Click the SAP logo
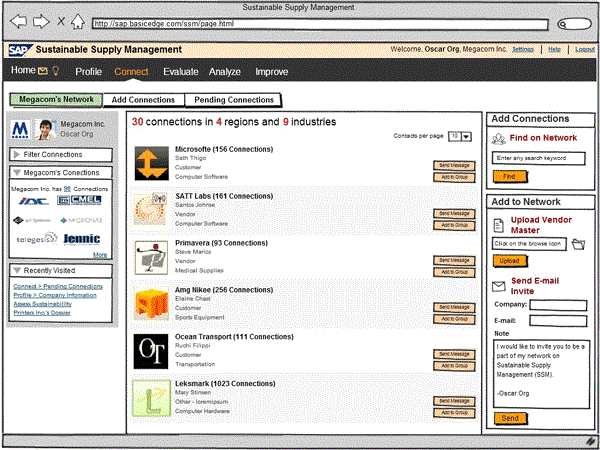600x450 pixels. [20, 50]
